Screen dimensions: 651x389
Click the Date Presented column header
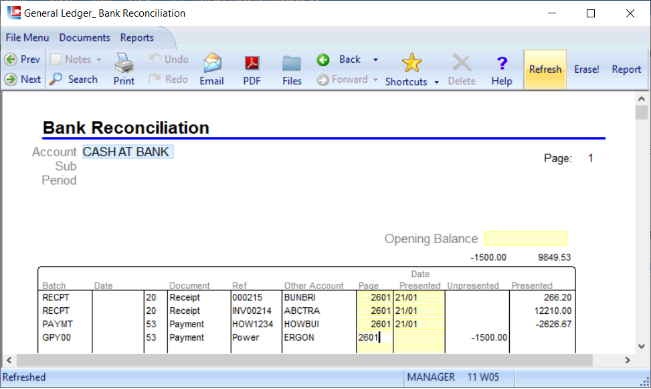(x=419, y=280)
